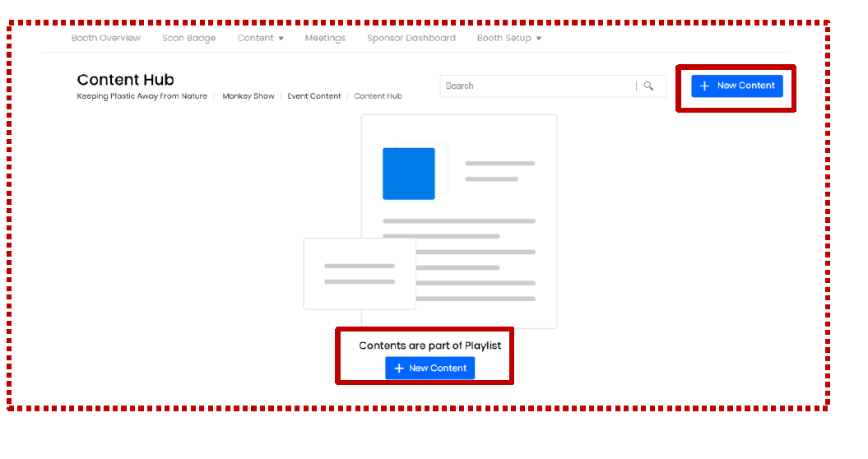
Task: Expand the Content menu dropdown arrow
Action: (x=281, y=39)
